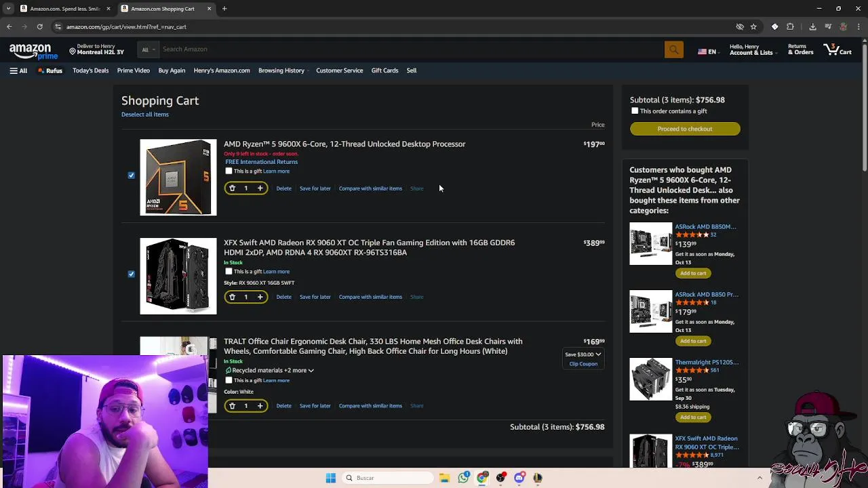The width and height of the screenshot is (868, 488).
Task: Click Proceed to checkout
Action: pyautogui.click(x=685, y=129)
